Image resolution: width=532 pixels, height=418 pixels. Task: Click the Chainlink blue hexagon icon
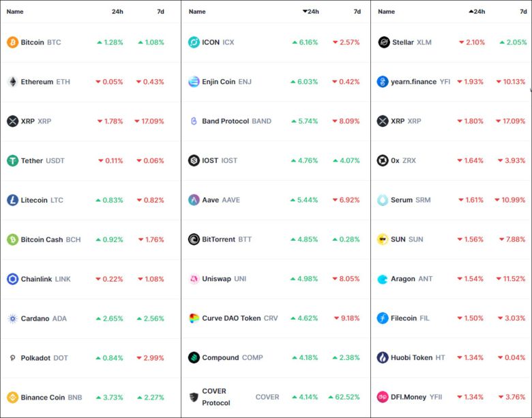[12, 279]
